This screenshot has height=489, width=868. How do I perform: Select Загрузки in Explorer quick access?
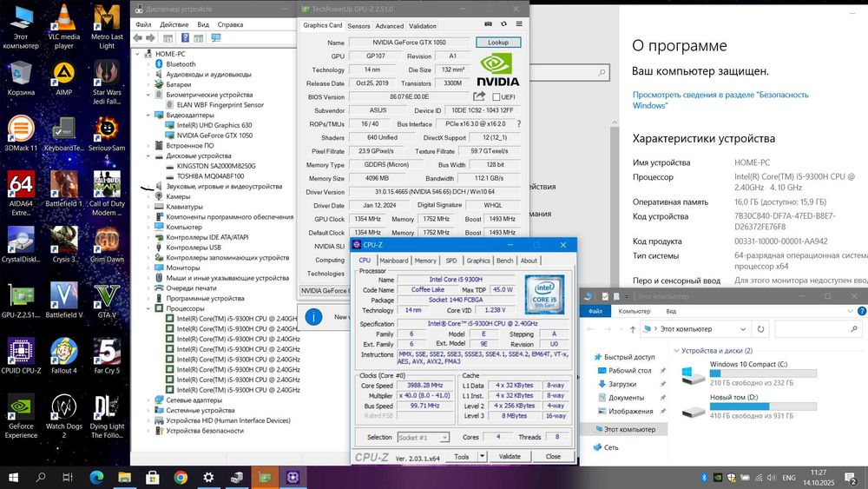(x=622, y=384)
